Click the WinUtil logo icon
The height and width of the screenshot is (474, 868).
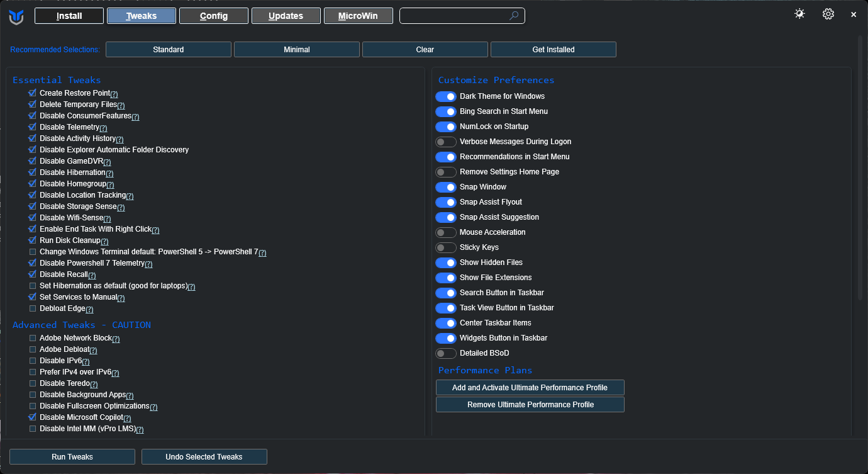pos(16,17)
